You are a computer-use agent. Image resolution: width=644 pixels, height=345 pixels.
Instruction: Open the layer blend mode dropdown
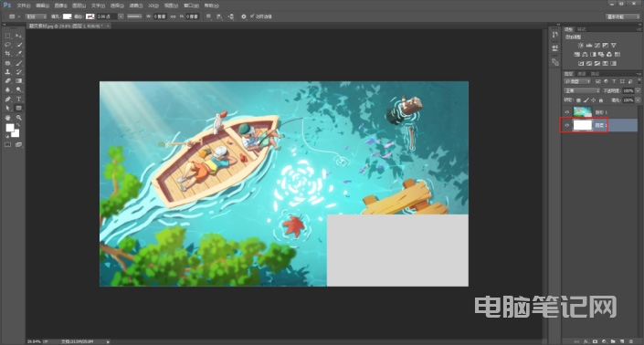(582, 90)
